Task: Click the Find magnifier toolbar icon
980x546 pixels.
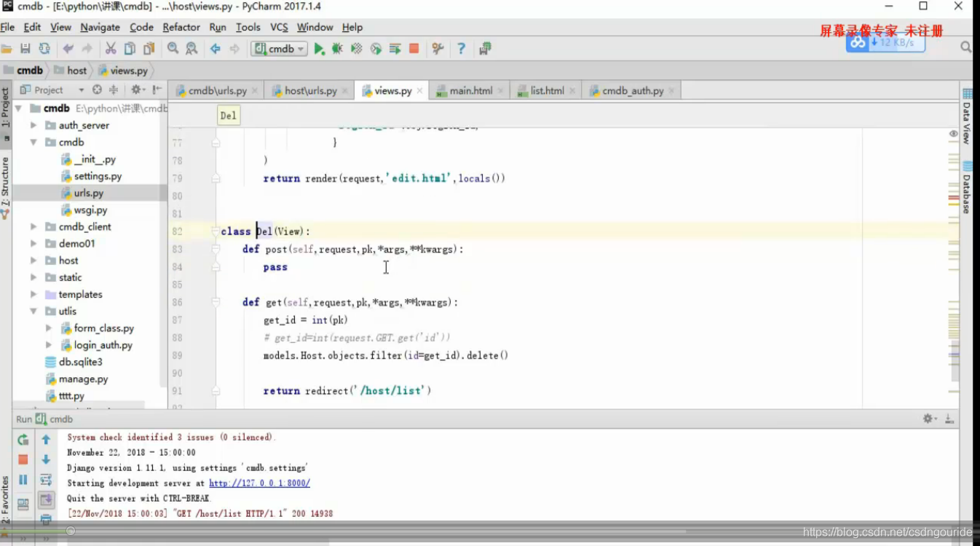Action: click(x=173, y=49)
